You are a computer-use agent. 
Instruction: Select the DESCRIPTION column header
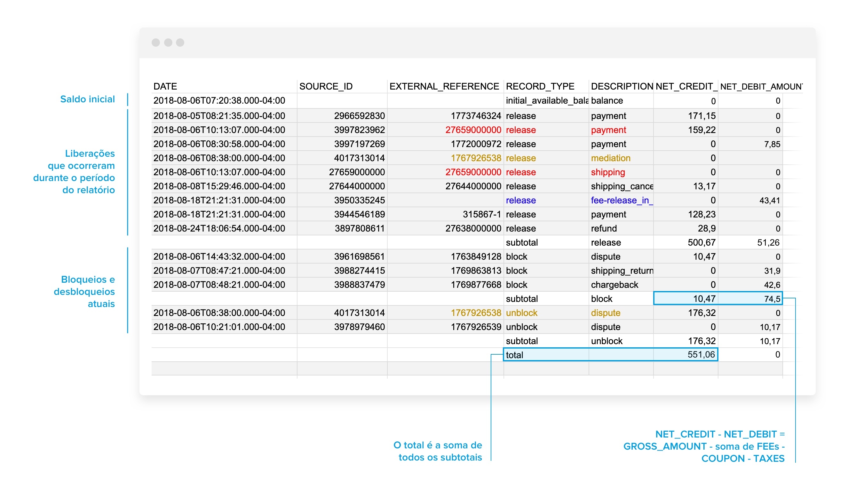point(622,87)
